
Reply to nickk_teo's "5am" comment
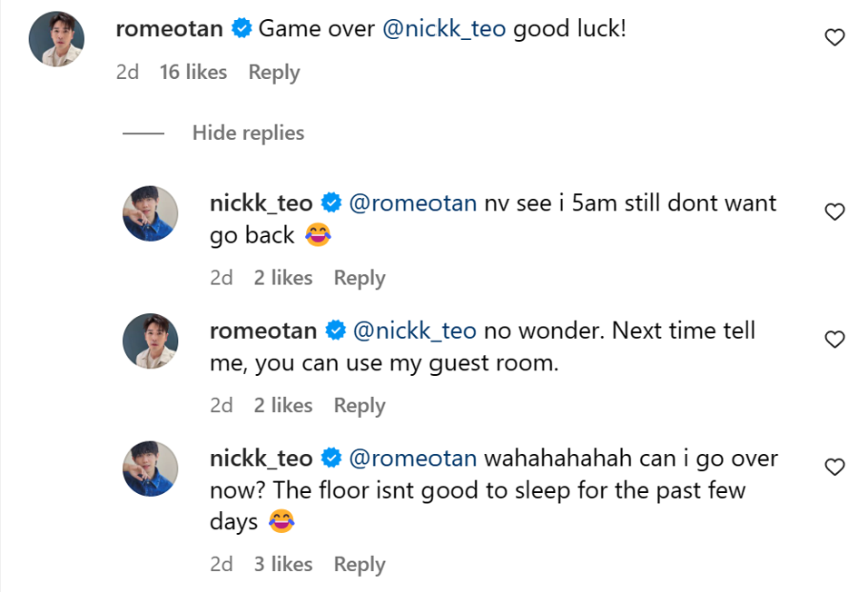tap(360, 278)
